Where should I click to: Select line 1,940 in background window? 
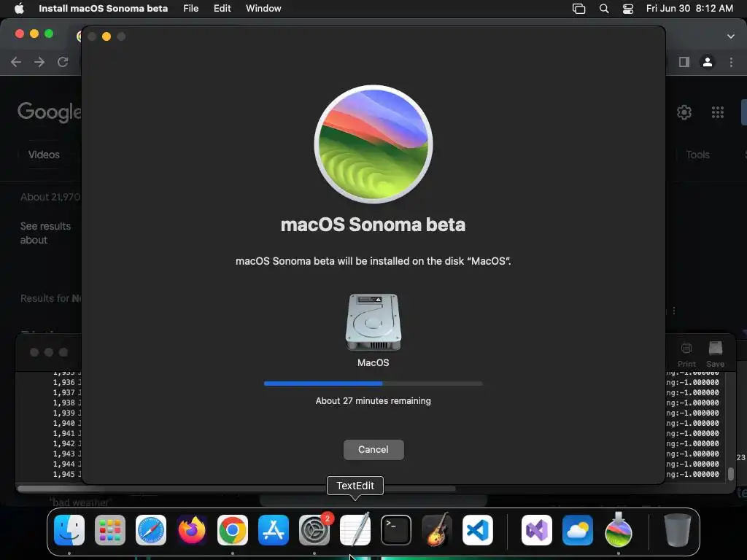point(64,424)
